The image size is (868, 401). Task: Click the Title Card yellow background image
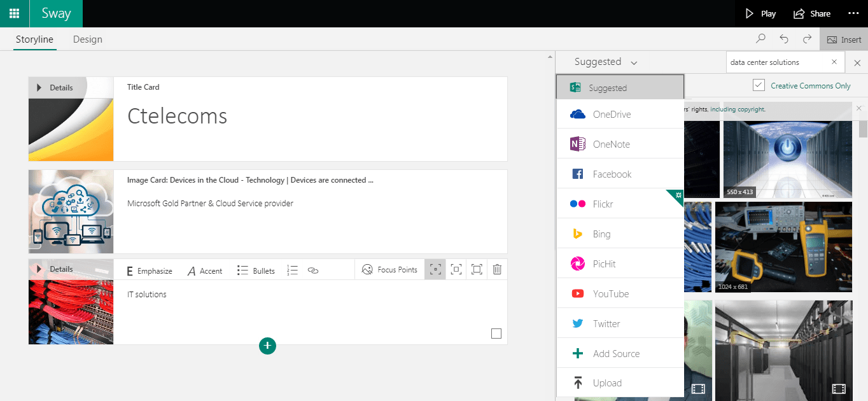[71, 129]
